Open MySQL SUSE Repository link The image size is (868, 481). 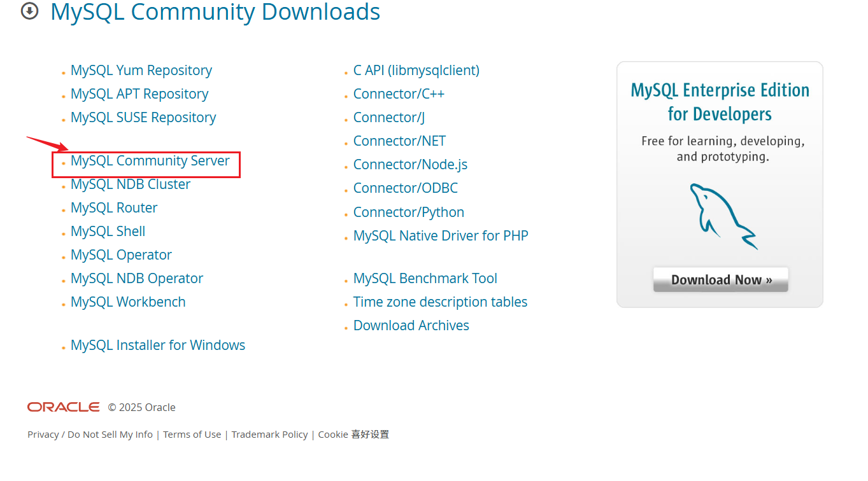pyautogui.click(x=143, y=118)
